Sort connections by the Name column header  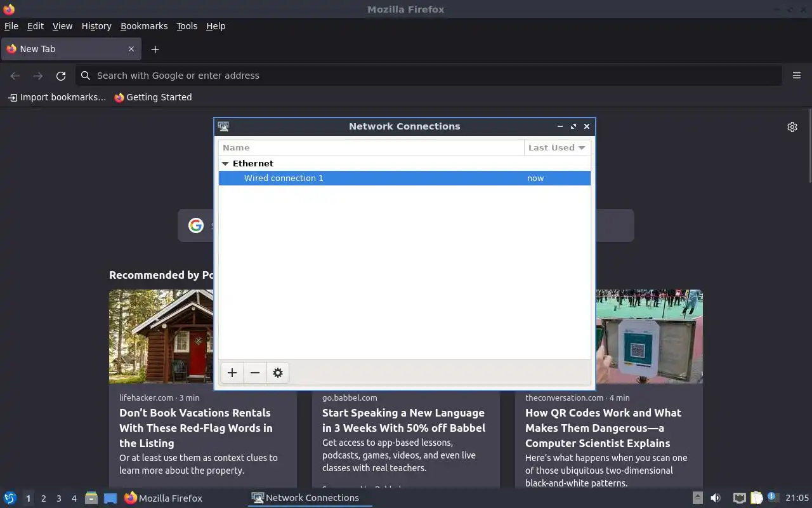[x=371, y=147]
